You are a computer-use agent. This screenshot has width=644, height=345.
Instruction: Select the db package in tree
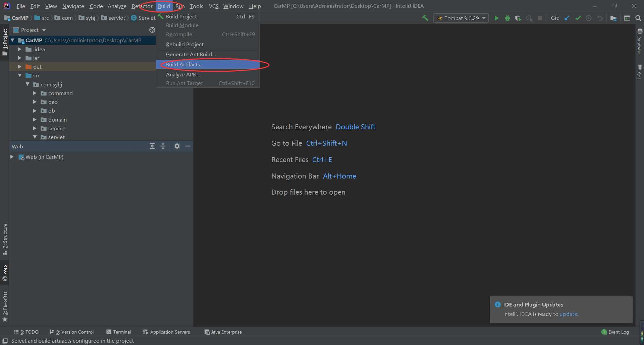click(x=51, y=111)
